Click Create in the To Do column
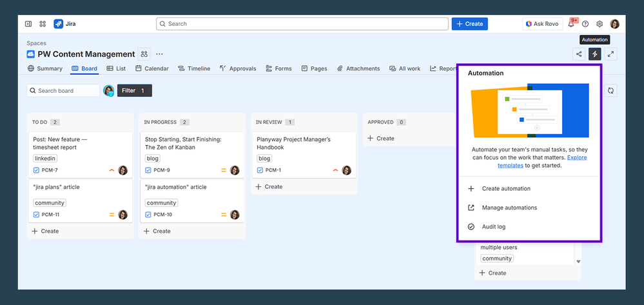This screenshot has height=305, width=644. coord(46,231)
